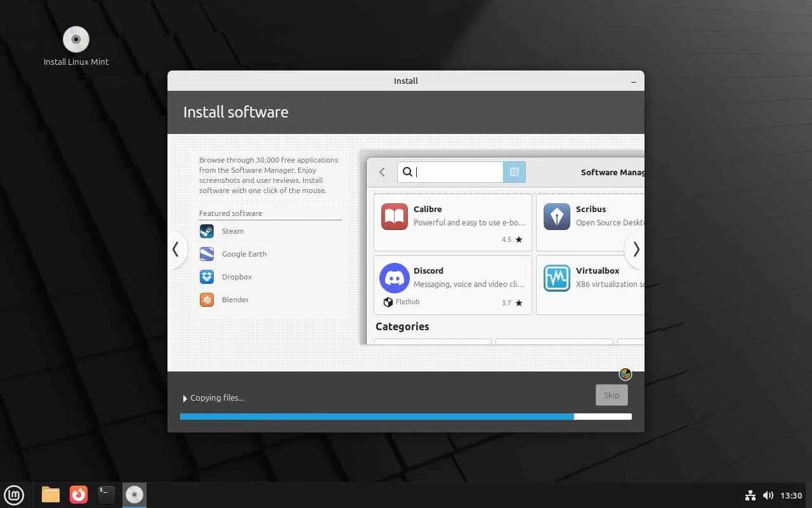Click the Virtualbox app icon
812x508 pixels.
tap(557, 278)
